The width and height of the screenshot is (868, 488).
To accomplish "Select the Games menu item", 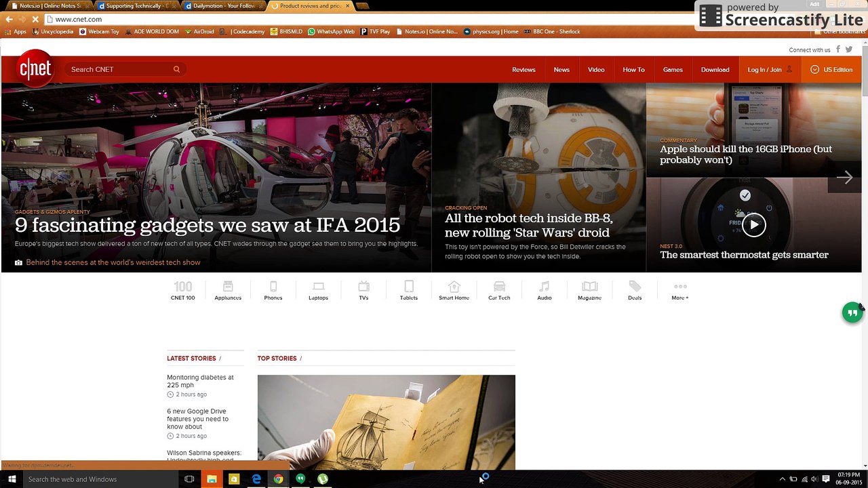I will (x=673, y=69).
